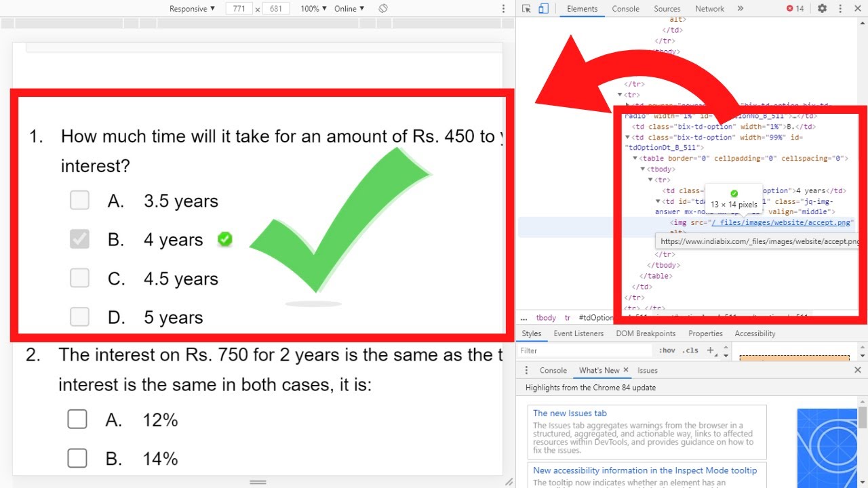Click the tbody breadcrumb
Viewport: 868px width, 488px height.
(546, 318)
